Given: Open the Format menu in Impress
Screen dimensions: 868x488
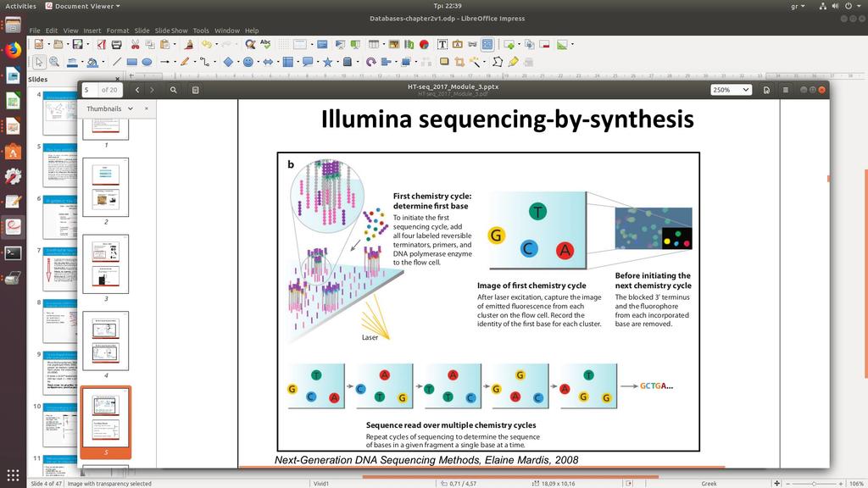Looking at the screenshot, I should point(117,30).
